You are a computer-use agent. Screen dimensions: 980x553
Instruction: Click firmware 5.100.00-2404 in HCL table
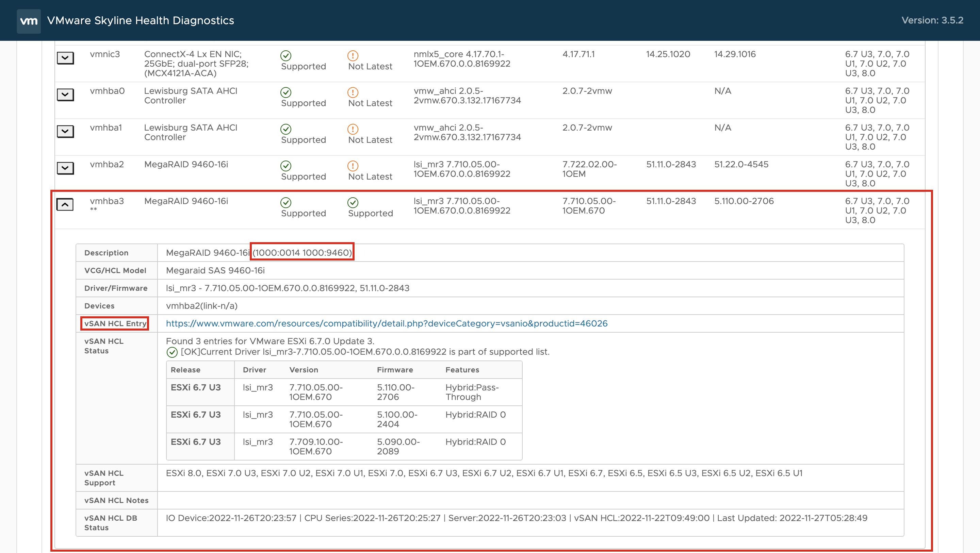[397, 419]
